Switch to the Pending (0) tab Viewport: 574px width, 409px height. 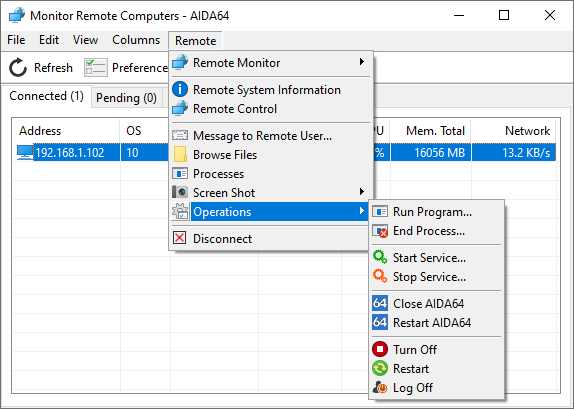[126, 98]
